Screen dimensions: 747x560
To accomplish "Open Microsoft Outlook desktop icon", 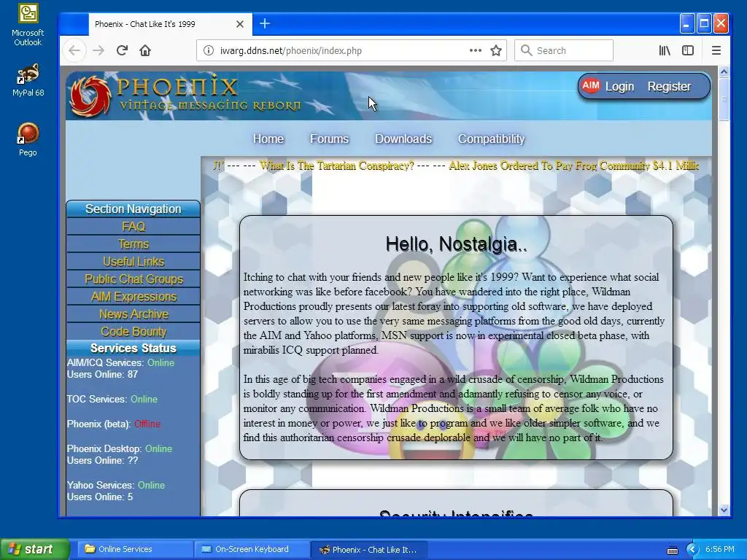I will pos(28,25).
